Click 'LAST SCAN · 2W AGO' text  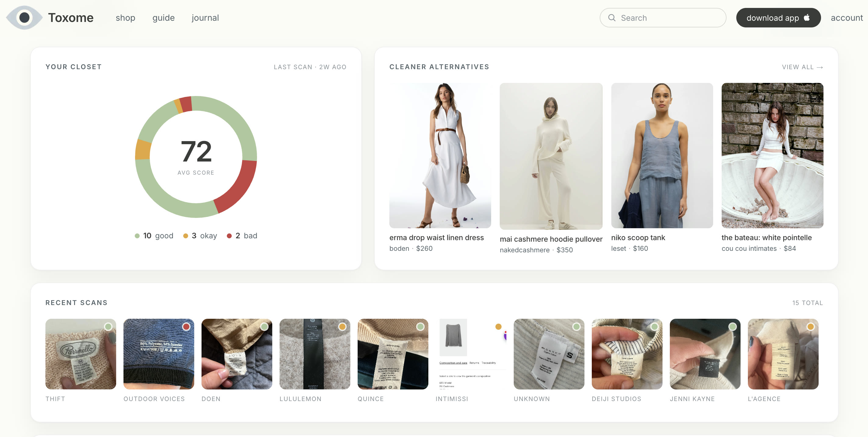click(x=310, y=67)
